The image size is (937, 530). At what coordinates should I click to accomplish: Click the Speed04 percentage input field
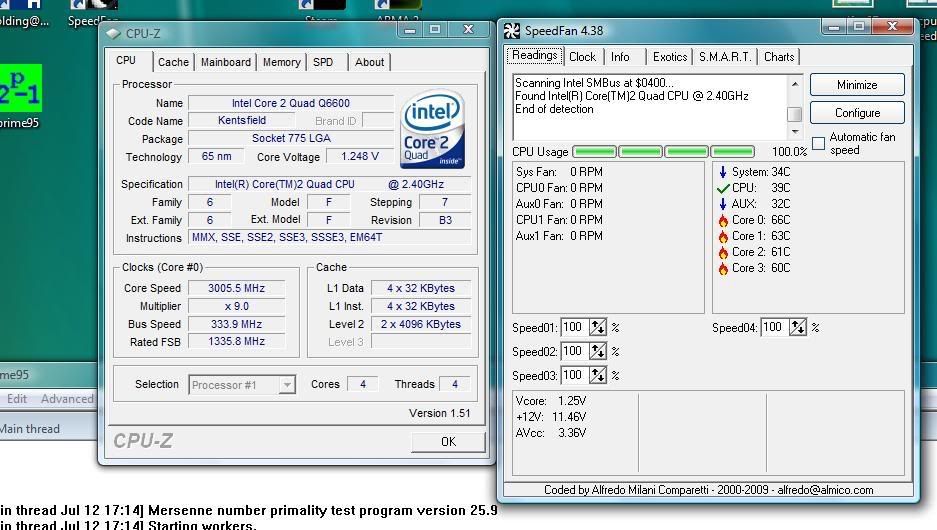click(x=774, y=327)
